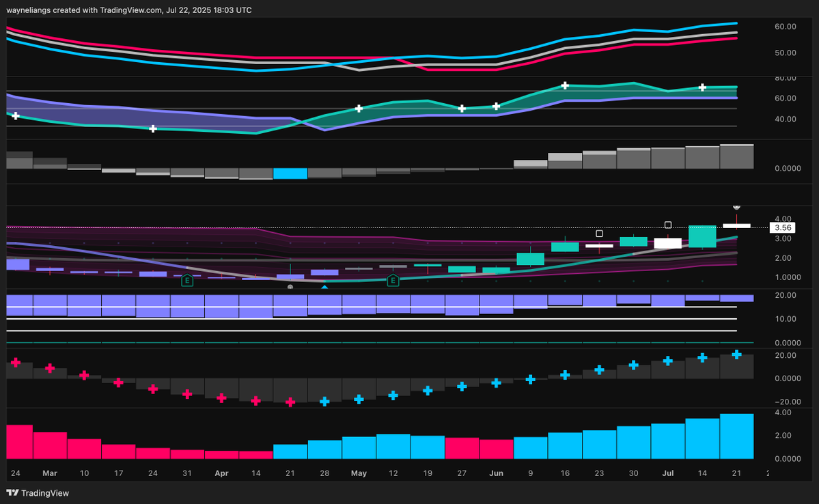The width and height of the screenshot is (819, 504).
Task: Click the 19 date label on time axis
Action: [x=428, y=473]
